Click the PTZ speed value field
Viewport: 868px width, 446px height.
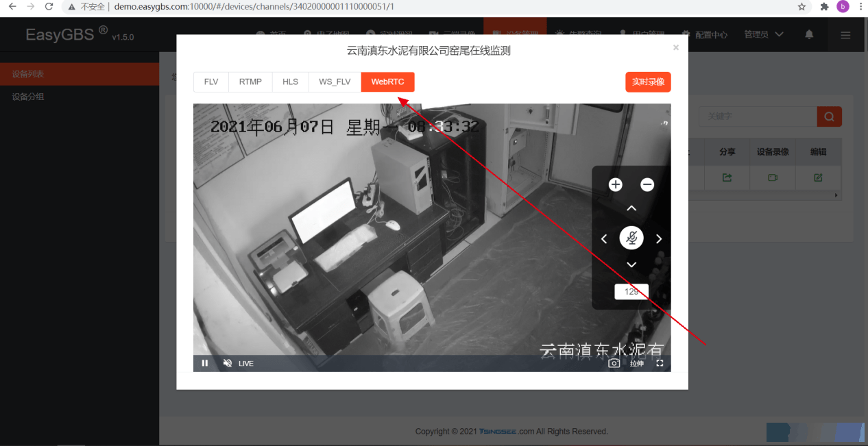tap(631, 292)
